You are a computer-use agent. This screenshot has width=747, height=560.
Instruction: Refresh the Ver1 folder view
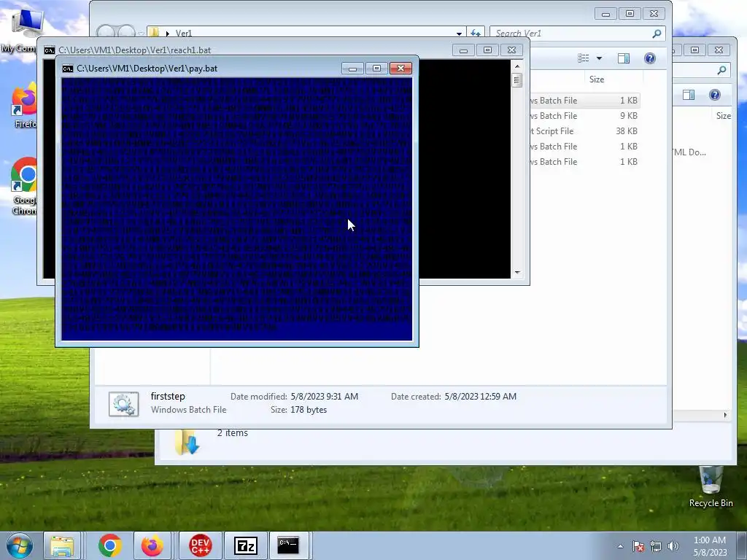[476, 34]
